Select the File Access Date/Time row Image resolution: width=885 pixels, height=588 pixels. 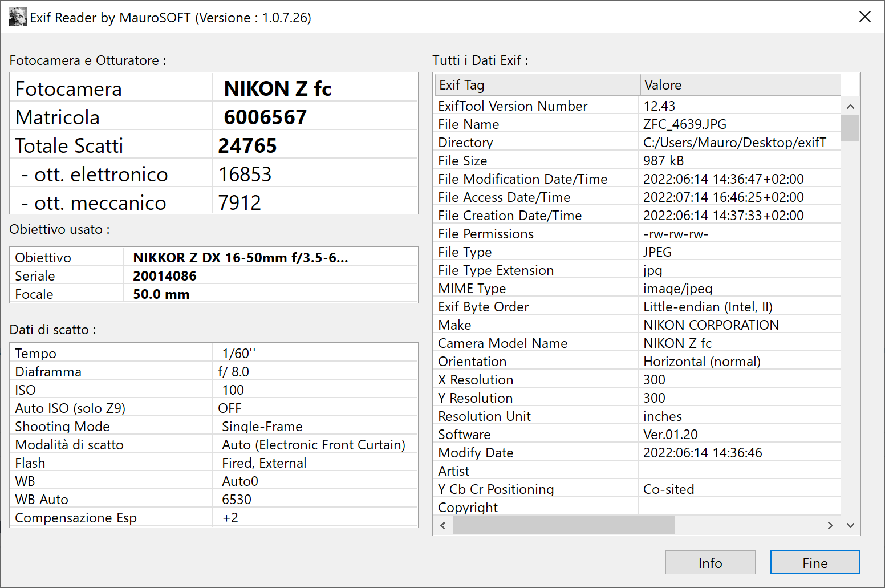point(638,197)
